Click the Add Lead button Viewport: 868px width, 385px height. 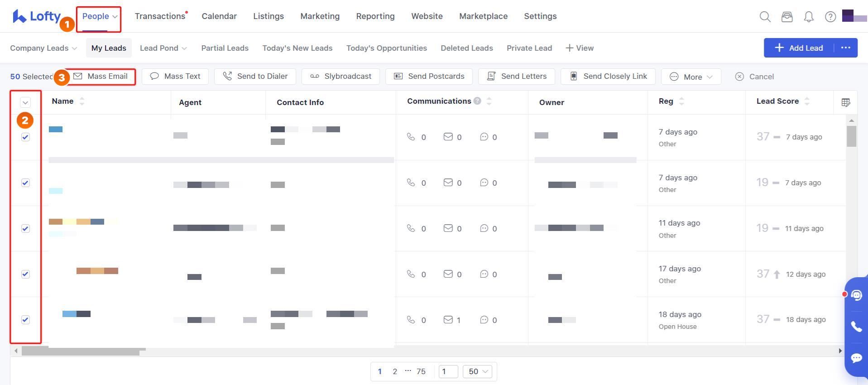click(799, 48)
